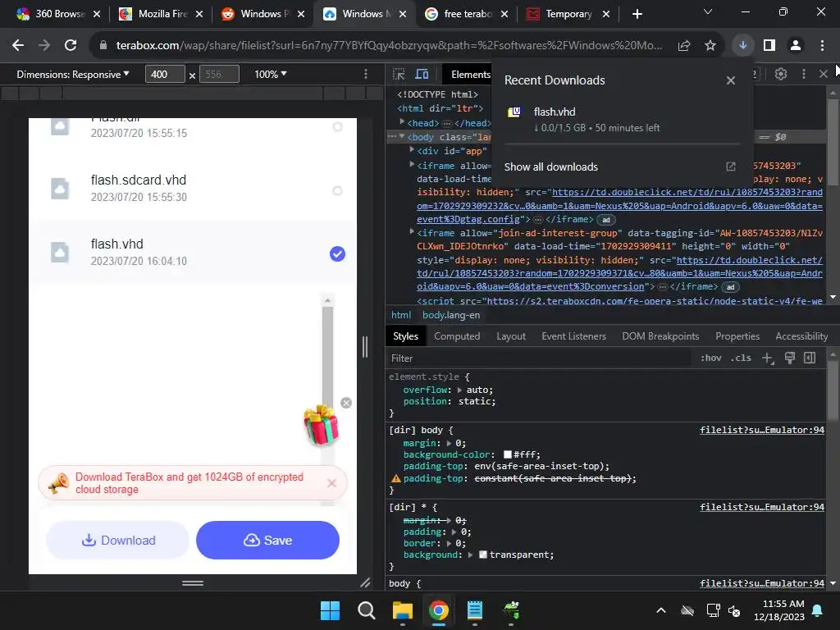This screenshot has width=840, height=630.
Task: Switch to the Layout tab
Action: pos(511,336)
